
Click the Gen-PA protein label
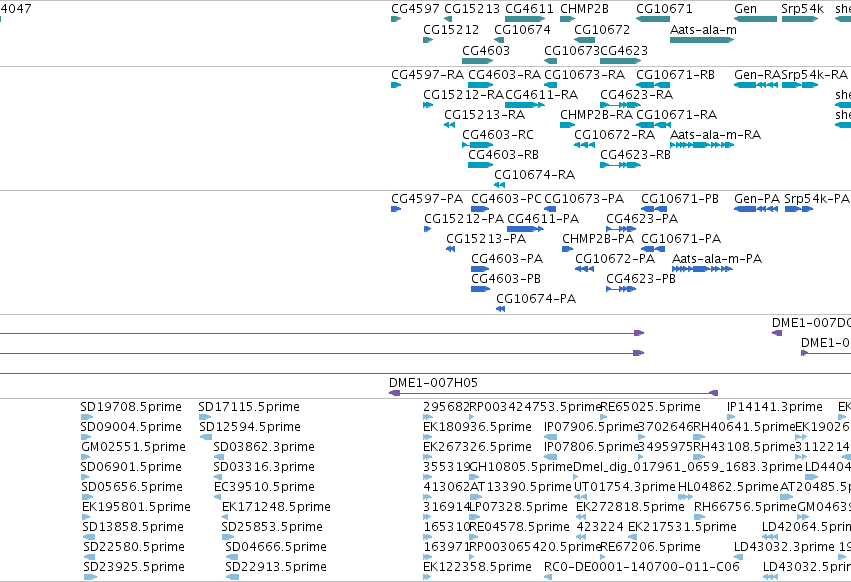(757, 199)
